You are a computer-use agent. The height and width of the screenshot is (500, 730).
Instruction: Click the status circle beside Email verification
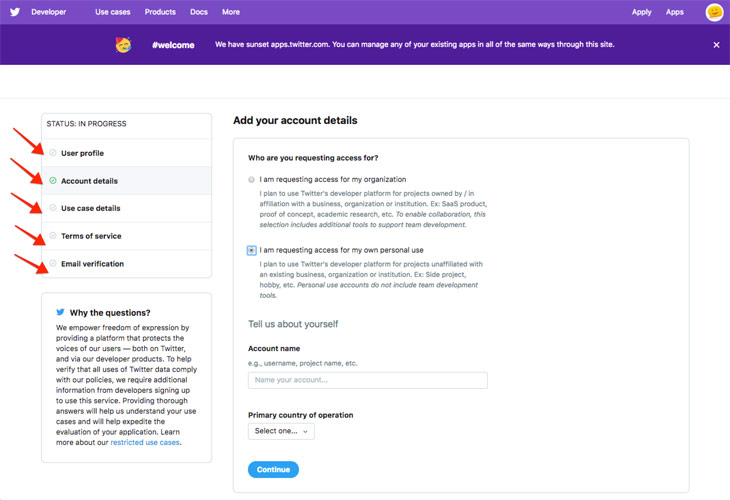pyautogui.click(x=53, y=264)
